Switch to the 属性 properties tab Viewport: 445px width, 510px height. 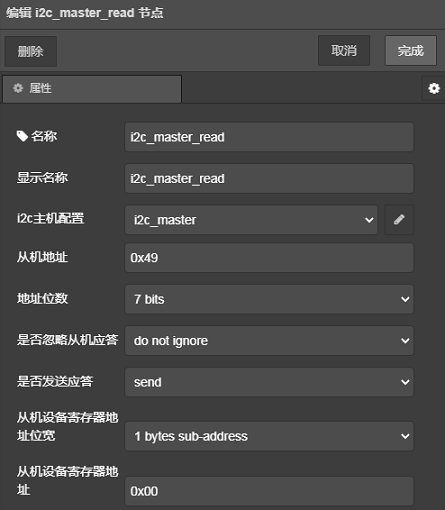(x=92, y=89)
